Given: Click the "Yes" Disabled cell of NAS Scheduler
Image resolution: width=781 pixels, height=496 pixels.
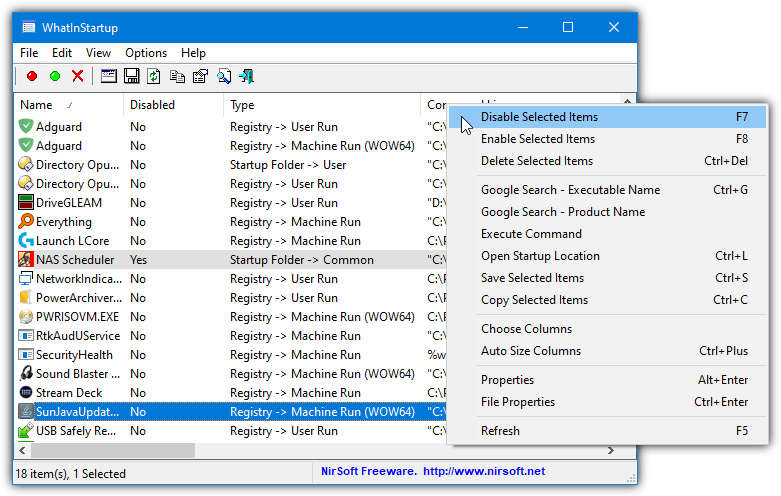Looking at the screenshot, I should tap(138, 259).
